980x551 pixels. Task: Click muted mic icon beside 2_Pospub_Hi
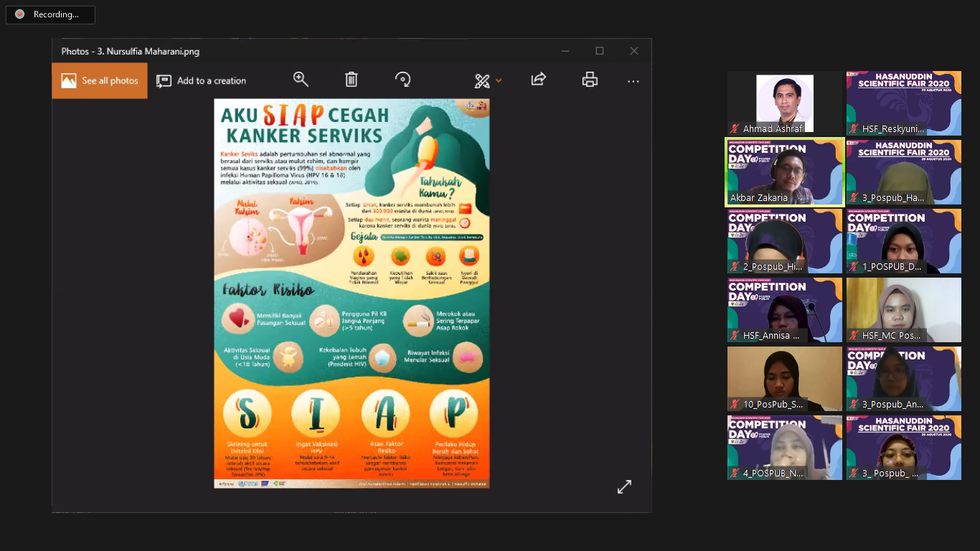tap(735, 266)
